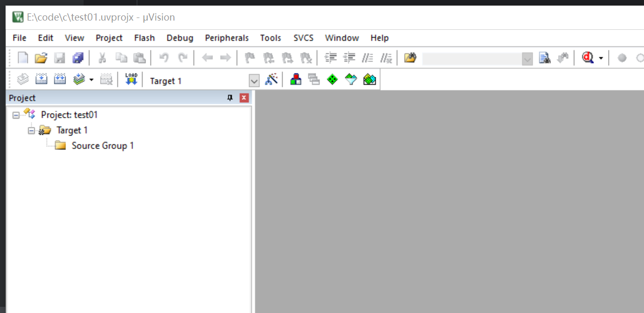Close the Project panel
The image size is (644, 313).
coord(244,98)
